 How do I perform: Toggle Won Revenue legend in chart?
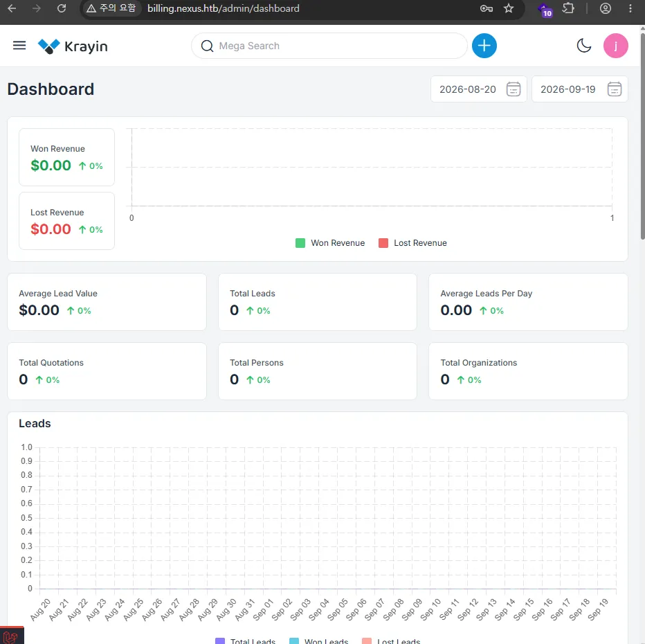tap(330, 243)
